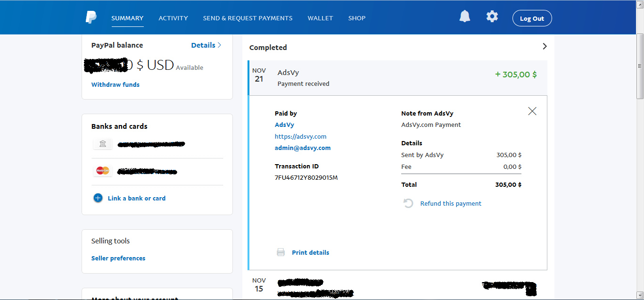Viewport: 644px width, 300px height.
Task: Click the printer icon
Action: (281, 252)
